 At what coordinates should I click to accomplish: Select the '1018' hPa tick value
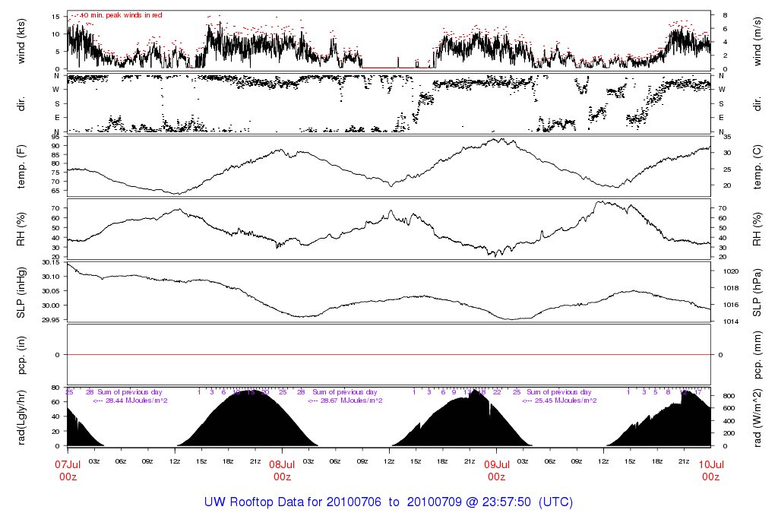(732, 288)
